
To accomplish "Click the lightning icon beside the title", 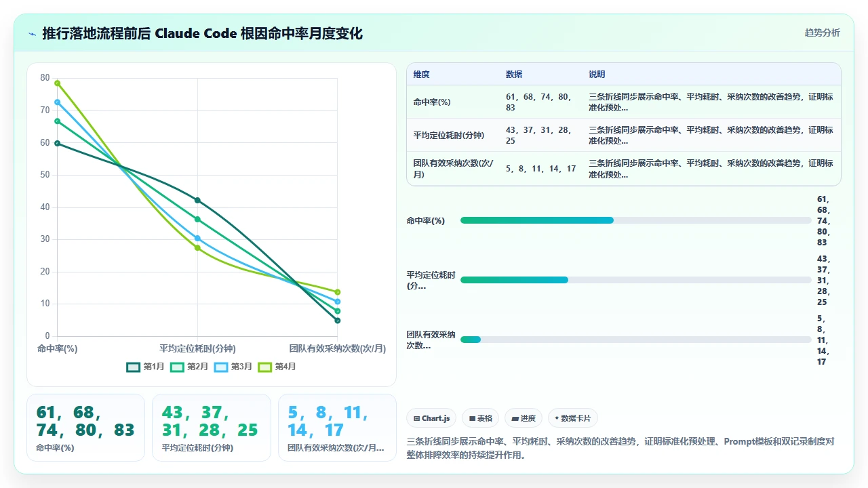I will [33, 34].
